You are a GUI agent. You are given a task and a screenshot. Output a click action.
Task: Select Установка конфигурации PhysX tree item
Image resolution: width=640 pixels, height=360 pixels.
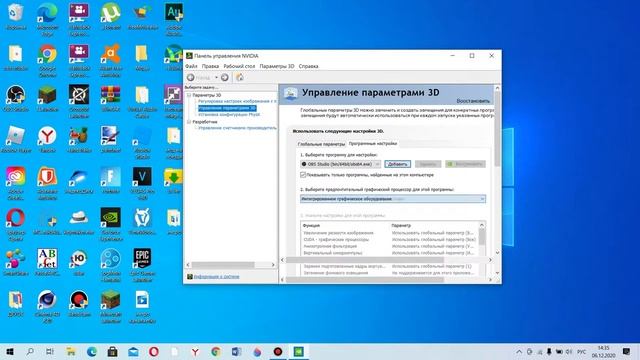[x=229, y=115]
